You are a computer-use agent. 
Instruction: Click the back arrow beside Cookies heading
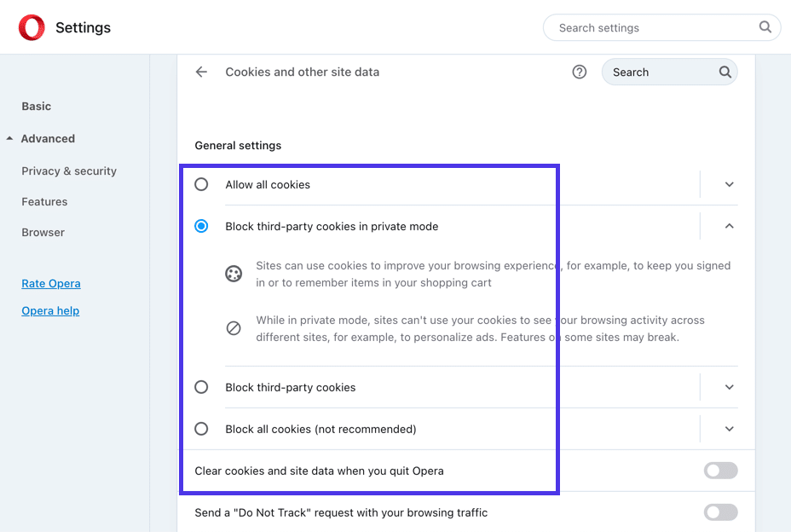201,72
